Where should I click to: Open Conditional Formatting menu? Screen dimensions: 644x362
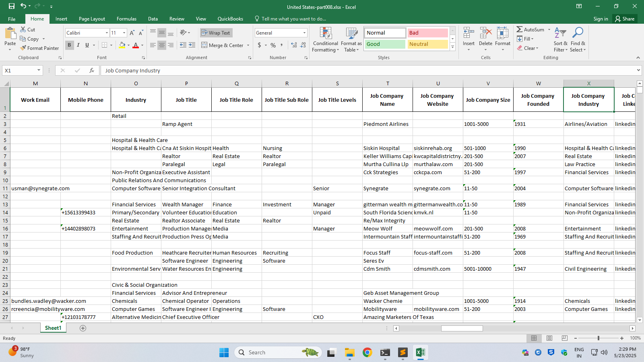pyautogui.click(x=325, y=39)
